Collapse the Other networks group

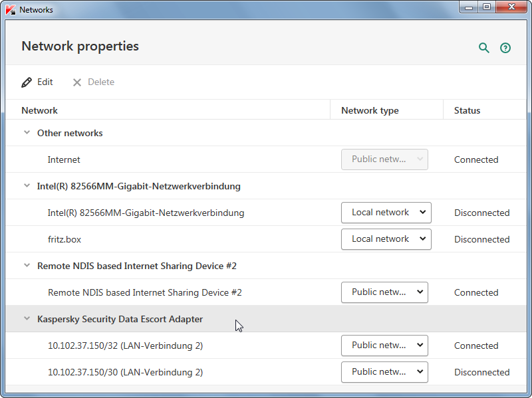tap(27, 132)
